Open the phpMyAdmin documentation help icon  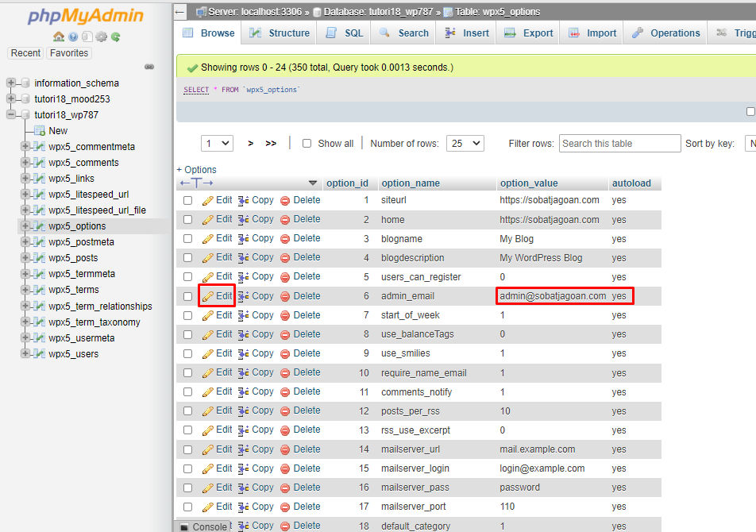coord(73,37)
